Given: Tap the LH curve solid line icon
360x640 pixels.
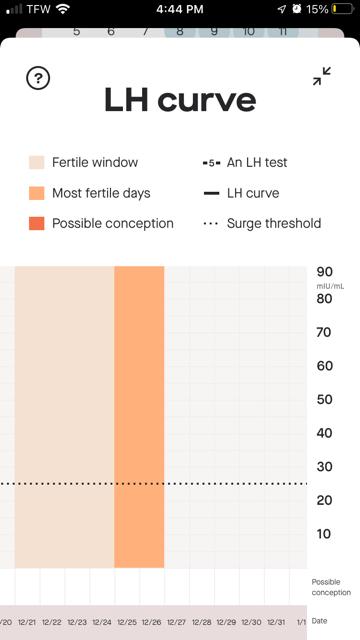Looking at the screenshot, I should click(211, 193).
